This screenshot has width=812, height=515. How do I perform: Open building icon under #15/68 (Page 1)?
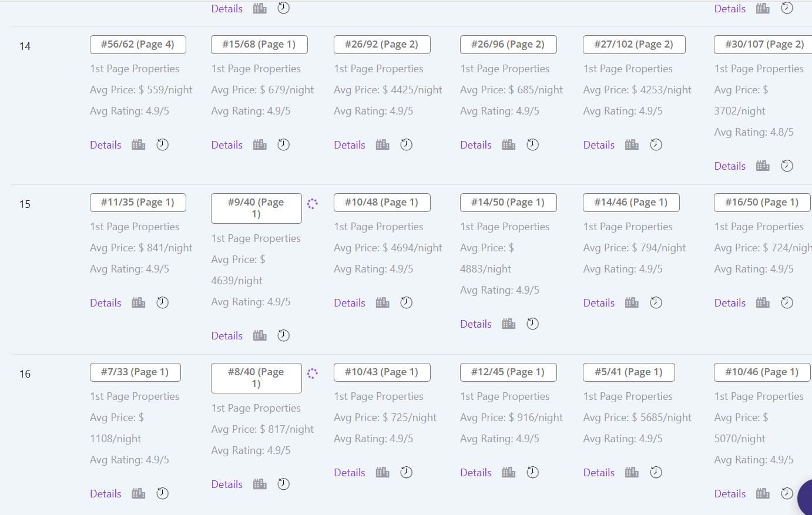click(x=260, y=144)
